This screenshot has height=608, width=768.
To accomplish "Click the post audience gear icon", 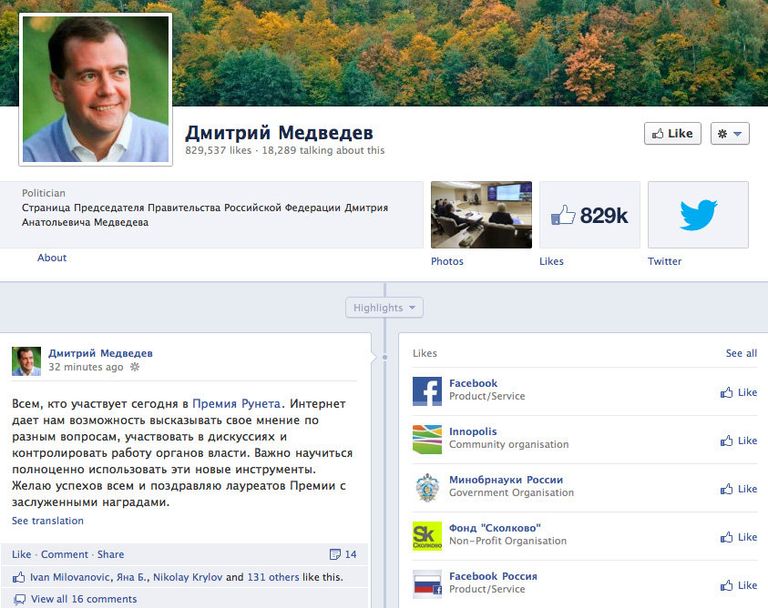I will click(x=135, y=367).
